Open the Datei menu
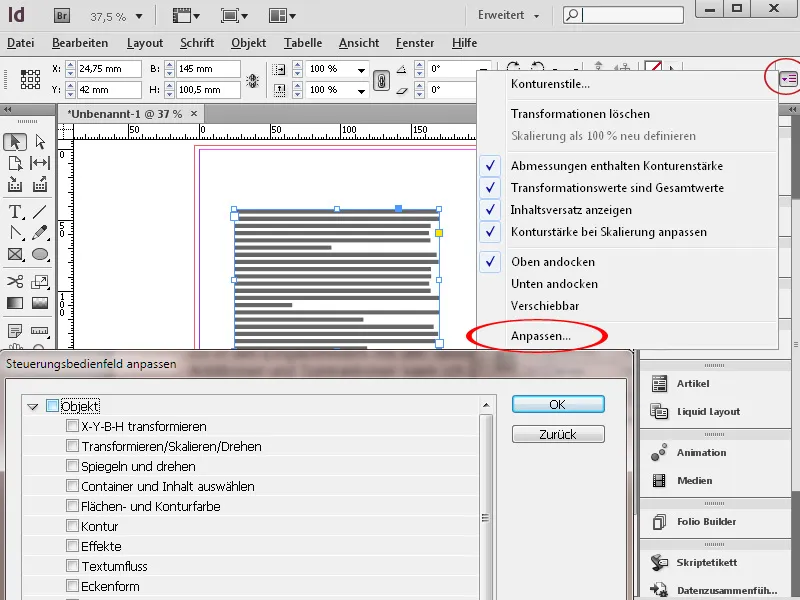The width and height of the screenshot is (800, 600). tap(20, 43)
